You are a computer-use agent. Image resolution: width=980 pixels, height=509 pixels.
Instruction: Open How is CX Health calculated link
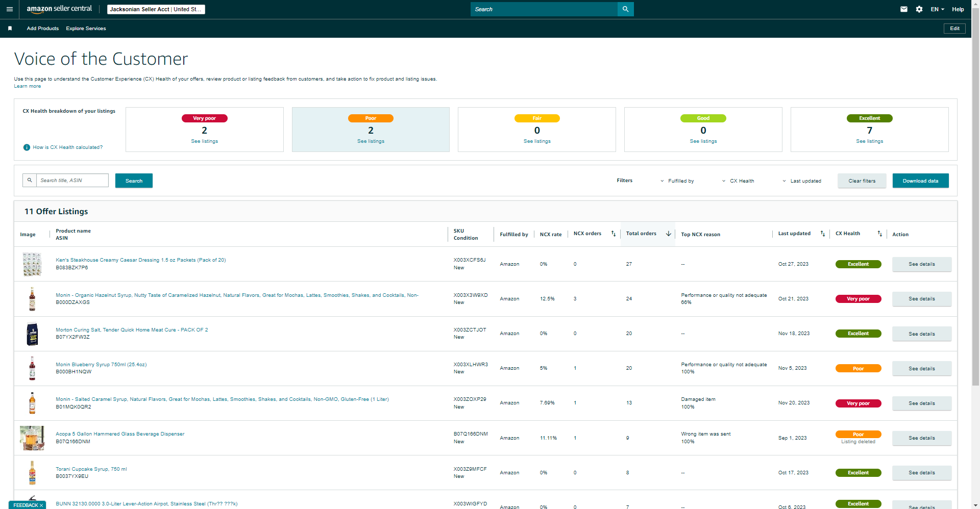tap(68, 147)
